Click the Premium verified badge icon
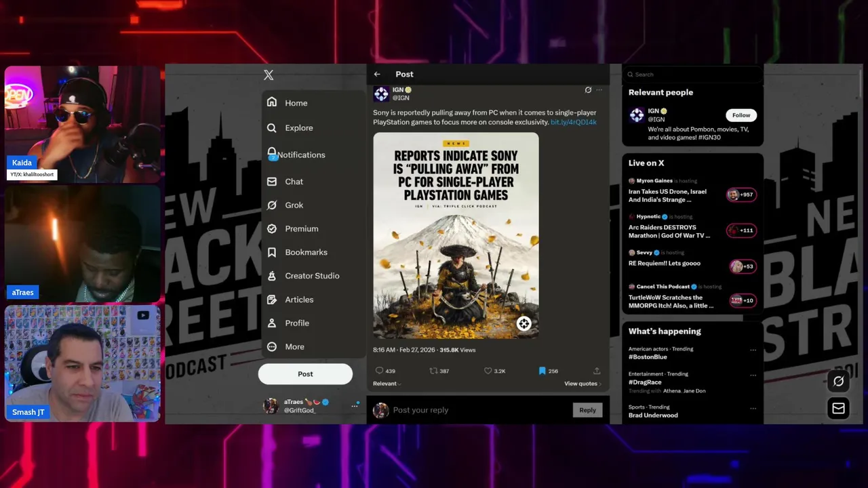 pos(272,229)
